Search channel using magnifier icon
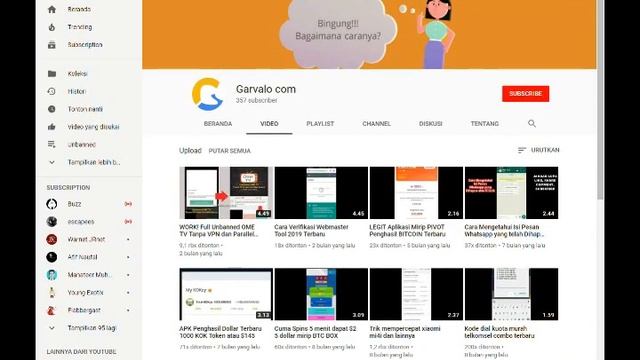Screen dimensions: 640x360 pyautogui.click(x=531, y=123)
